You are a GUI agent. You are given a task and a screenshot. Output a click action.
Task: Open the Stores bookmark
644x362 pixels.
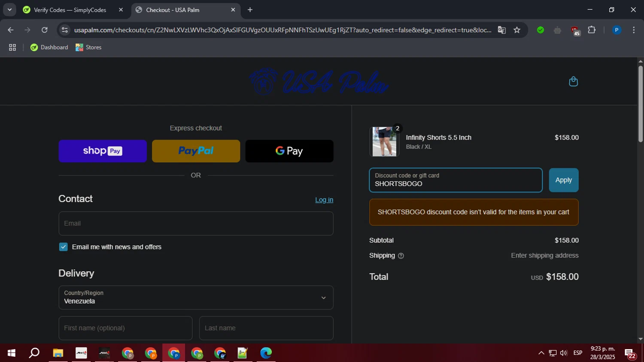point(88,48)
